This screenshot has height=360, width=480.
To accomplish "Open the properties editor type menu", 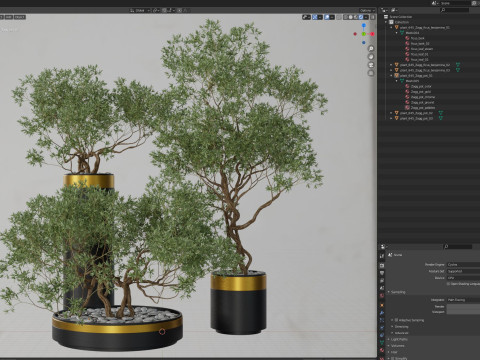I will point(384,247).
